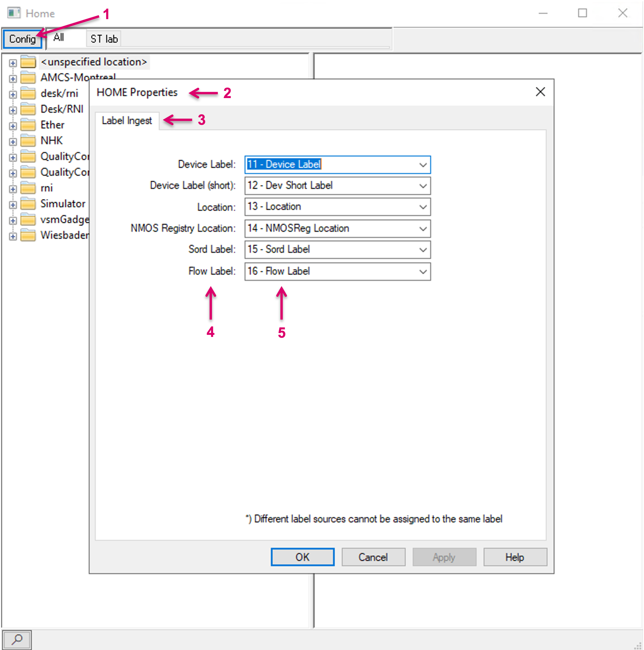
Task: Click the rni folder icon
Action: [28, 188]
